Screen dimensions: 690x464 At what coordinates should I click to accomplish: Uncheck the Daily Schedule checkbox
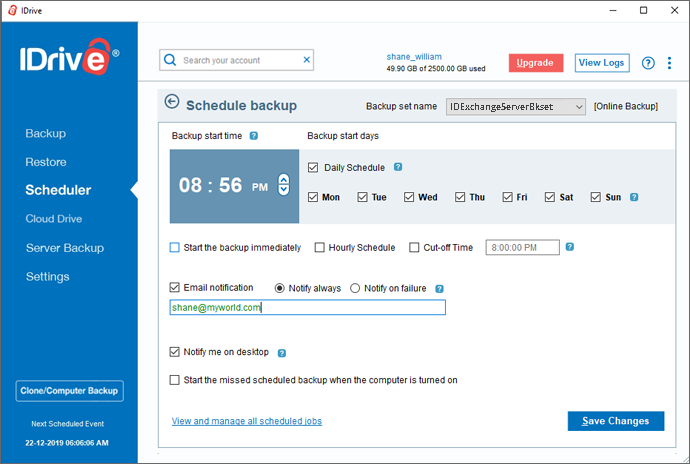[313, 168]
